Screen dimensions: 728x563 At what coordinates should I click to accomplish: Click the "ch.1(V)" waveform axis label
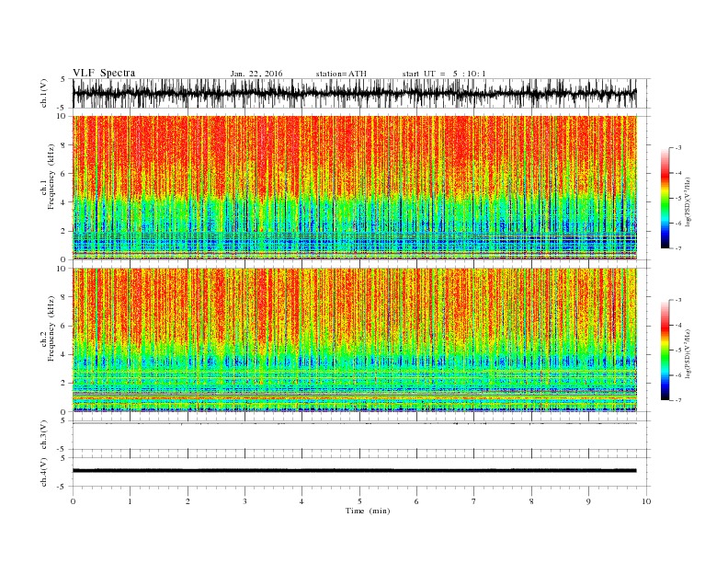pyautogui.click(x=44, y=93)
